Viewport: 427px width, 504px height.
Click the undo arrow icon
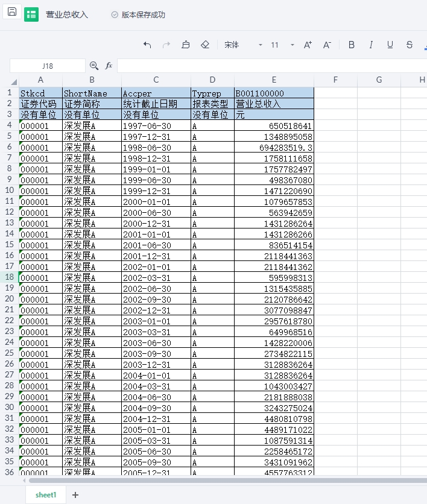pyautogui.click(x=147, y=45)
